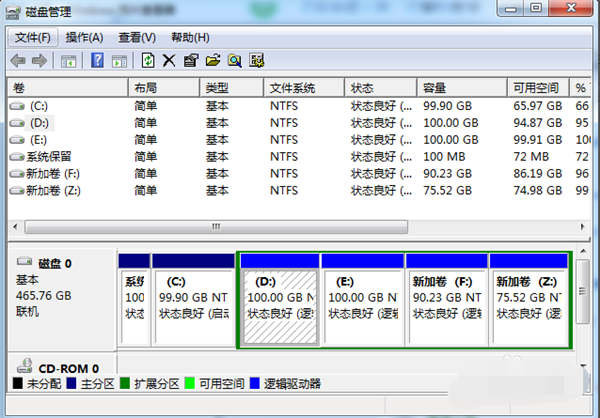Open Properties from the toolbar icon
This screenshot has width=600, height=418.
coord(190,61)
